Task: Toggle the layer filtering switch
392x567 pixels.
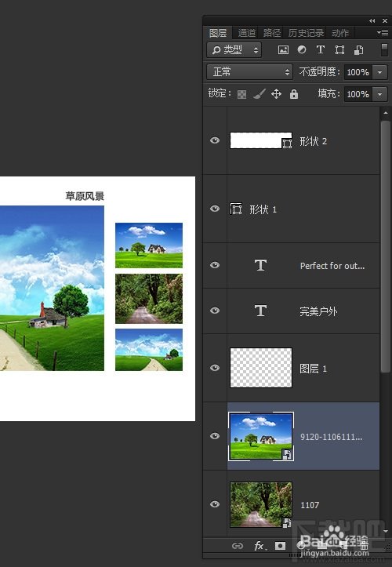Action: [384, 50]
